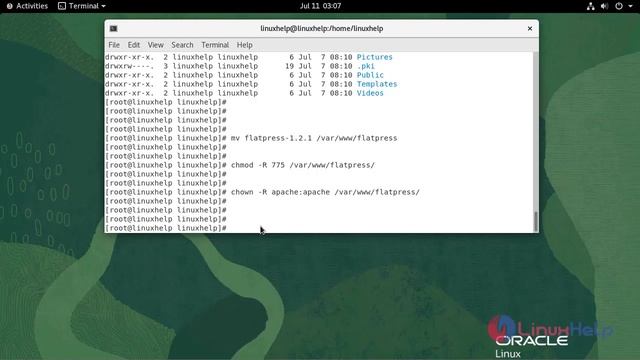The image size is (640, 360).
Task: Click the volume speaker icon
Action: 604,6
